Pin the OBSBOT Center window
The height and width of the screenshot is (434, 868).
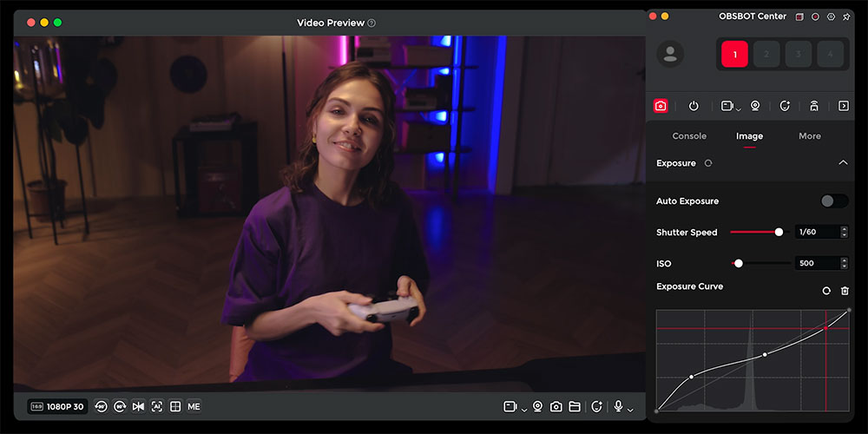coord(846,16)
